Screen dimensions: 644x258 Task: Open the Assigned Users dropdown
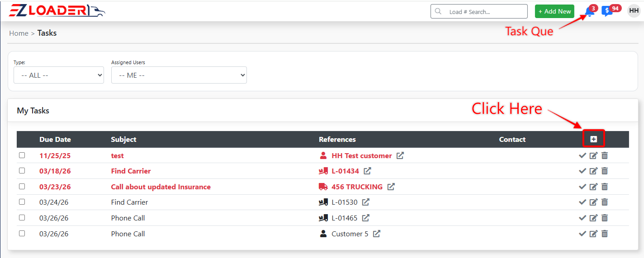pyautogui.click(x=179, y=75)
